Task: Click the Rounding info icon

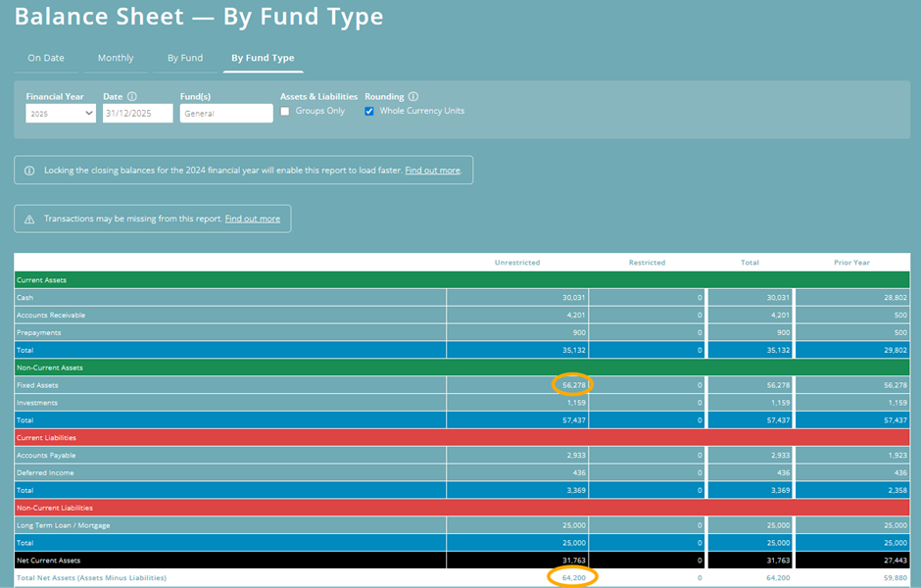Action: point(413,95)
